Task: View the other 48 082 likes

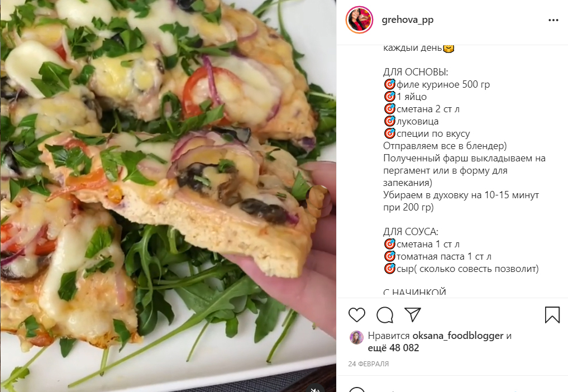Action: click(x=393, y=348)
